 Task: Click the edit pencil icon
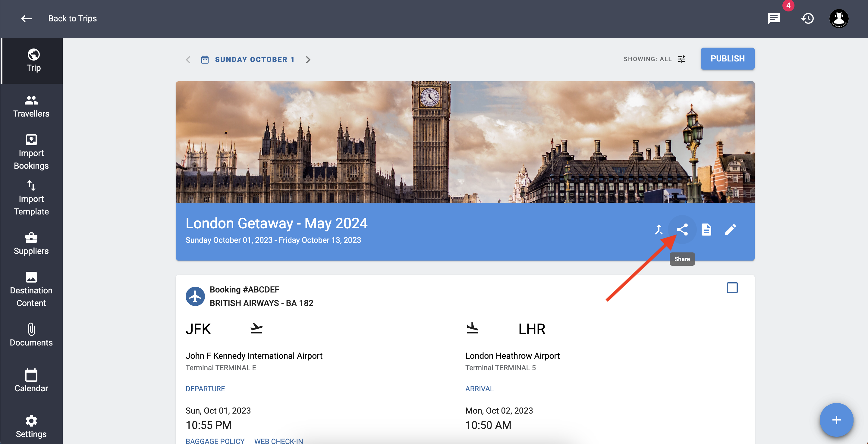[730, 230]
